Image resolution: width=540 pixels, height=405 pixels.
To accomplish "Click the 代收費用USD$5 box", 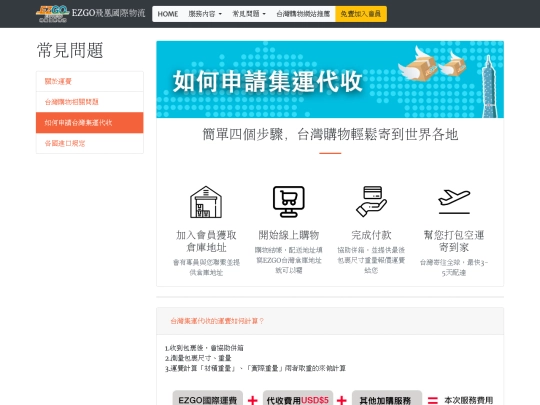I will click(x=298, y=399).
